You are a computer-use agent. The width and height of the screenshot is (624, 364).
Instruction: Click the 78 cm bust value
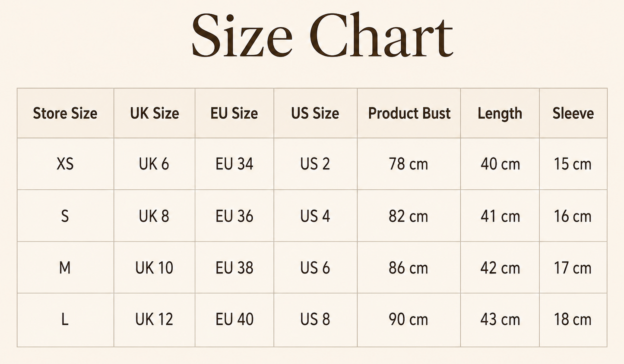408,164
